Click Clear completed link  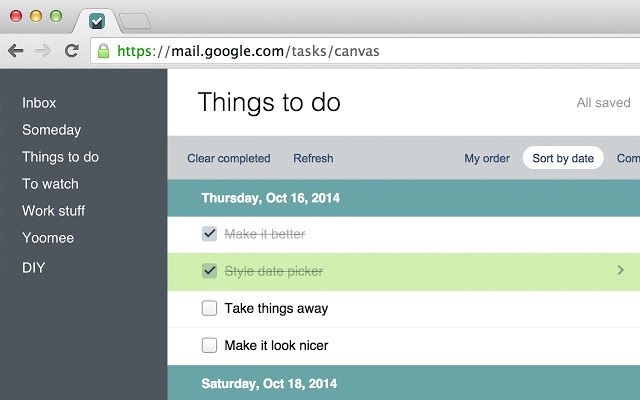point(229,158)
